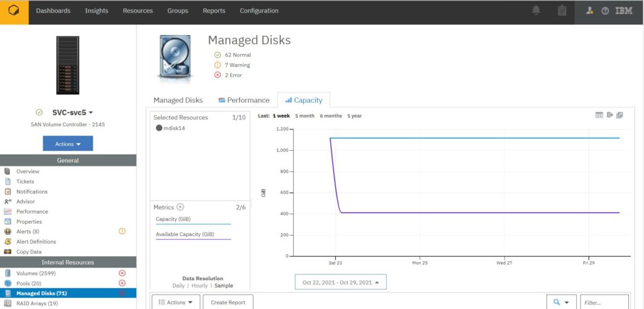Viewport: 644px width, 309px height.
Task: Click the 7 Warning status count
Action: [232, 65]
